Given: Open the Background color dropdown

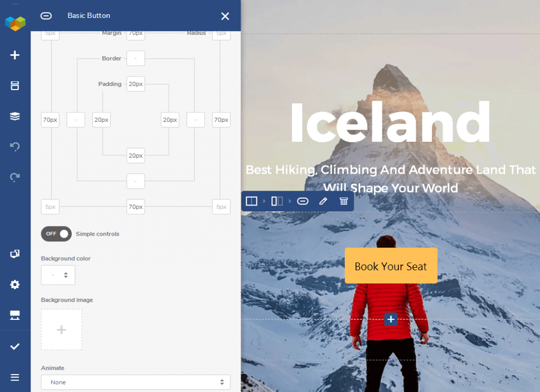Looking at the screenshot, I should click(x=58, y=275).
